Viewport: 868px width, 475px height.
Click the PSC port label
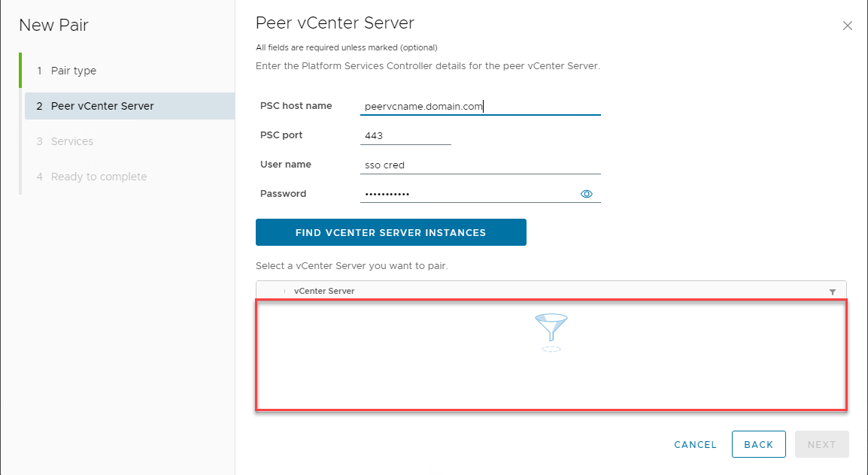(x=281, y=135)
